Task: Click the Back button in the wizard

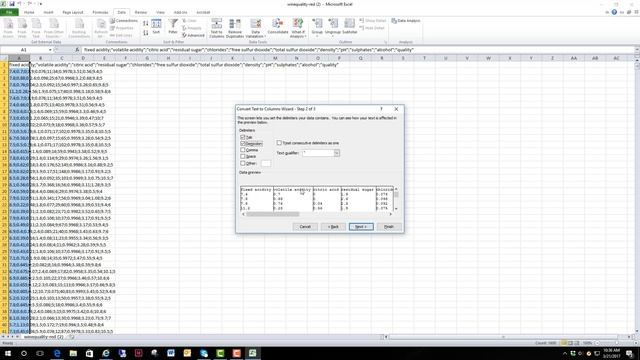Action: (x=333, y=227)
